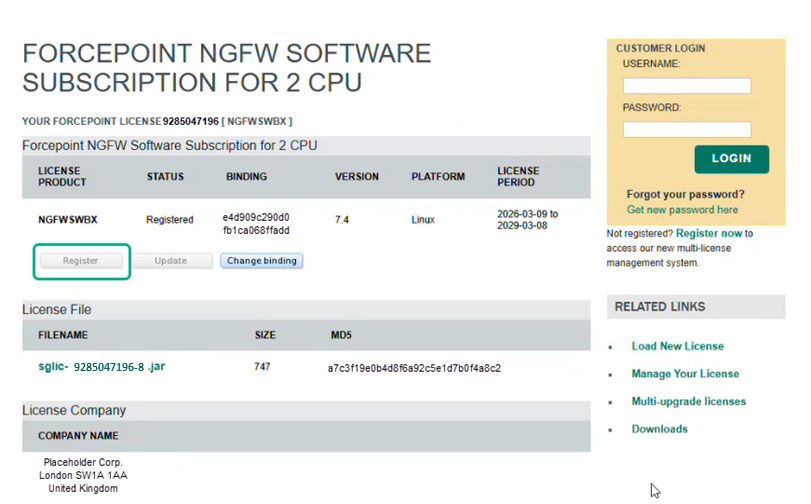This screenshot has width=811, height=504.
Task: Open the Downloads related link
Action: [659, 428]
